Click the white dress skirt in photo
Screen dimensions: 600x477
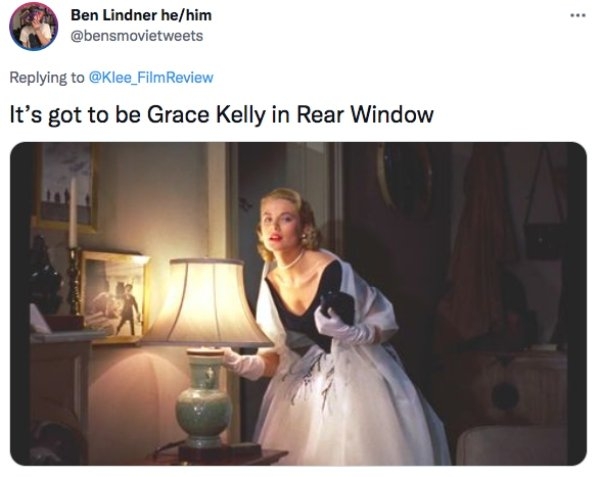344,405
